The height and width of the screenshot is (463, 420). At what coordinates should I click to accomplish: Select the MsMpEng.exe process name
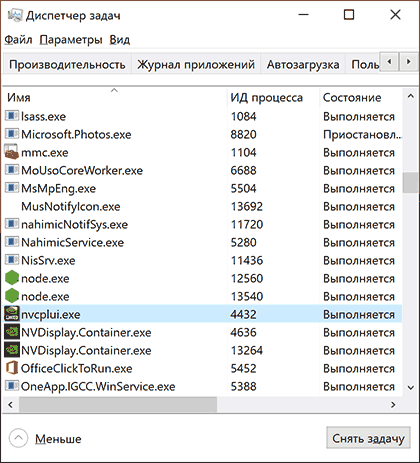[x=59, y=188]
